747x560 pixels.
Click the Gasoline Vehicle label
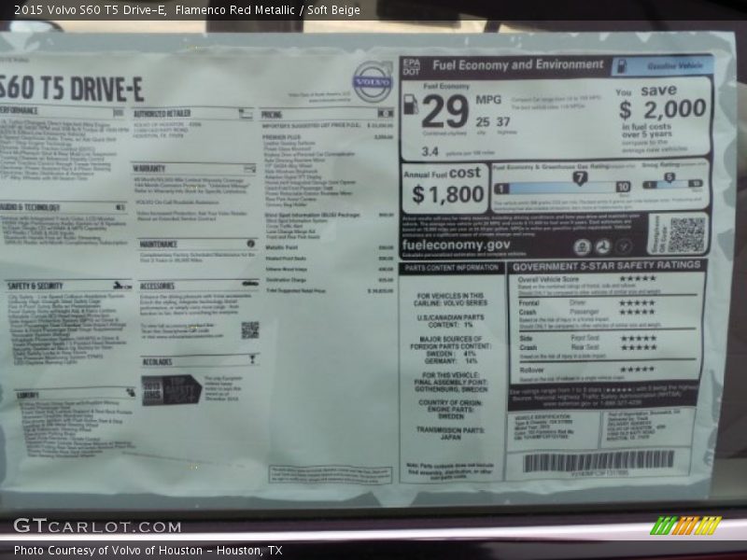point(674,65)
